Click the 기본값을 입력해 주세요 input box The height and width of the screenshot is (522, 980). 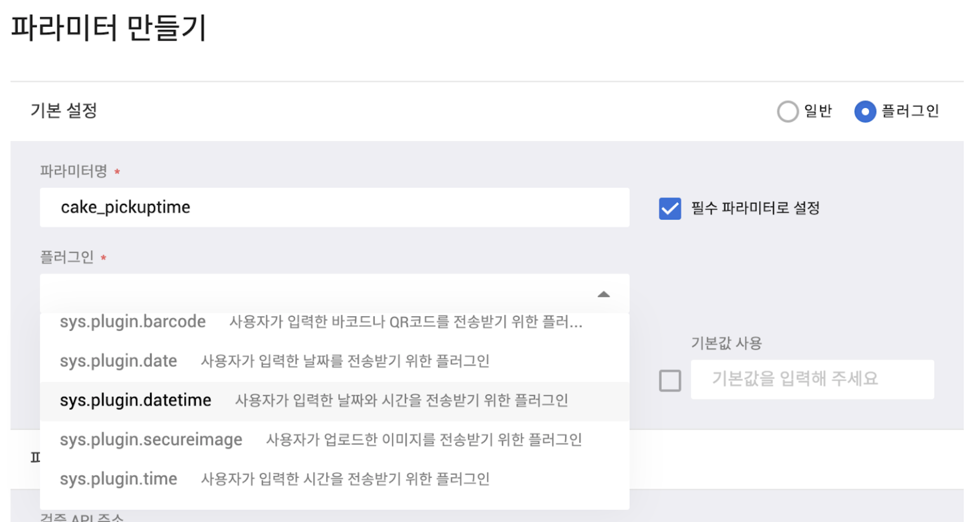(x=812, y=379)
